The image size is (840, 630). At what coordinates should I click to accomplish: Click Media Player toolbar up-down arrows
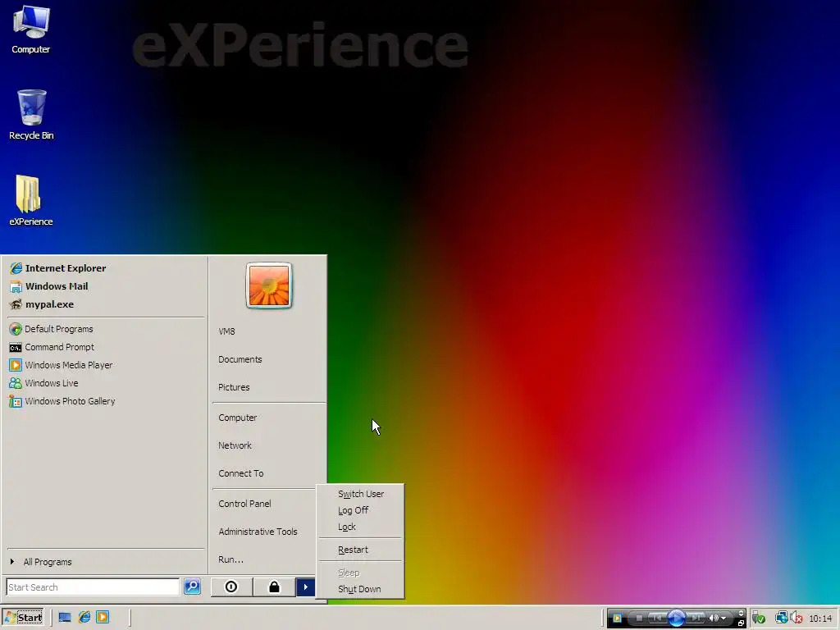tap(741, 613)
